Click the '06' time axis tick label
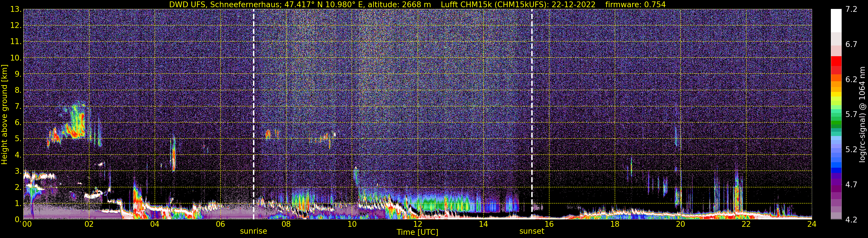868x238 pixels. (x=220, y=224)
